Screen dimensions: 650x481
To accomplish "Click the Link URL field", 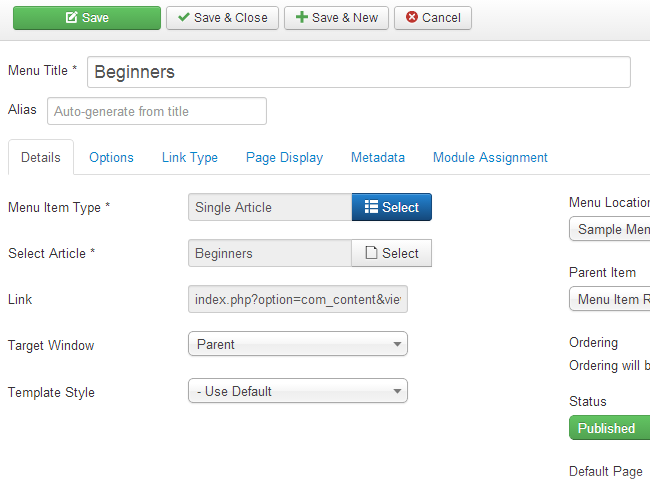I will coord(298,299).
